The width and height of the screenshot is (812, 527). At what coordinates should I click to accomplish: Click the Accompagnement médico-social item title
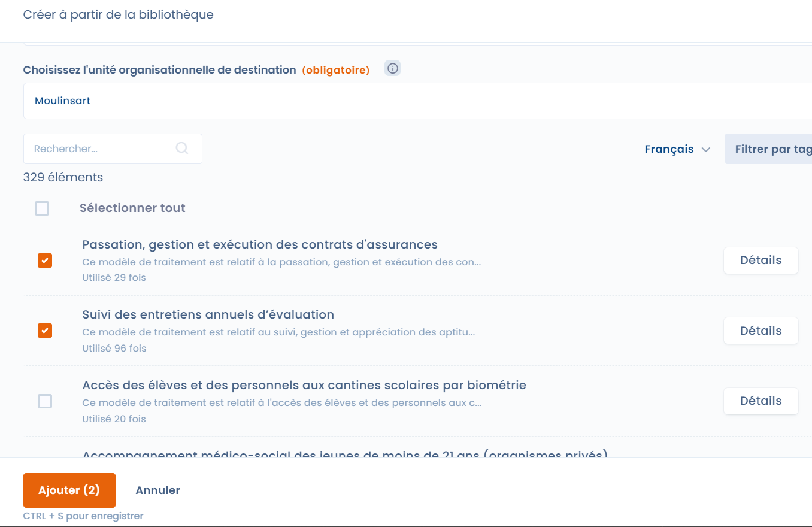click(x=345, y=454)
